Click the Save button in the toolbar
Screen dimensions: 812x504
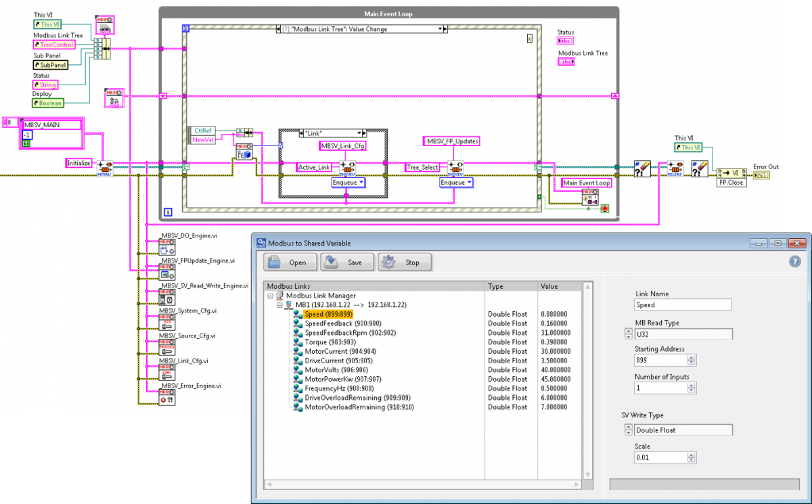347,262
